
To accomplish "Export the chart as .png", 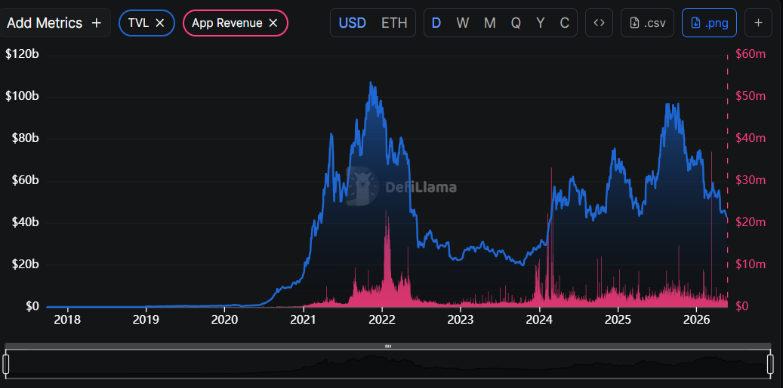I will point(709,23).
